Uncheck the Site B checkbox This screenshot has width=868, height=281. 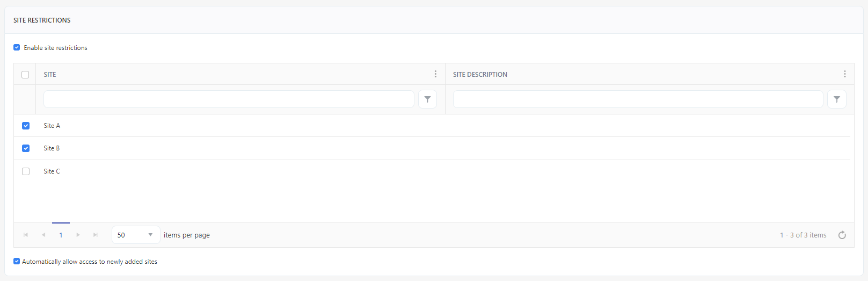[x=26, y=148]
